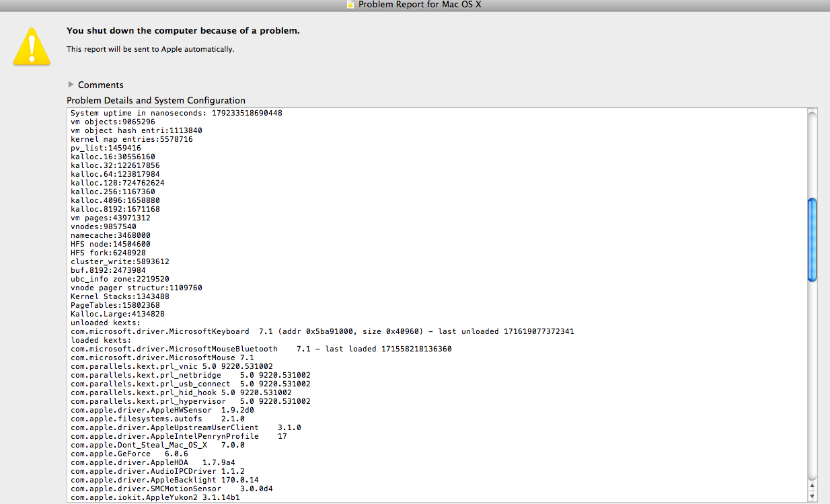Click the parallels prl_vnic kext line
830x504 pixels.
[172, 366]
